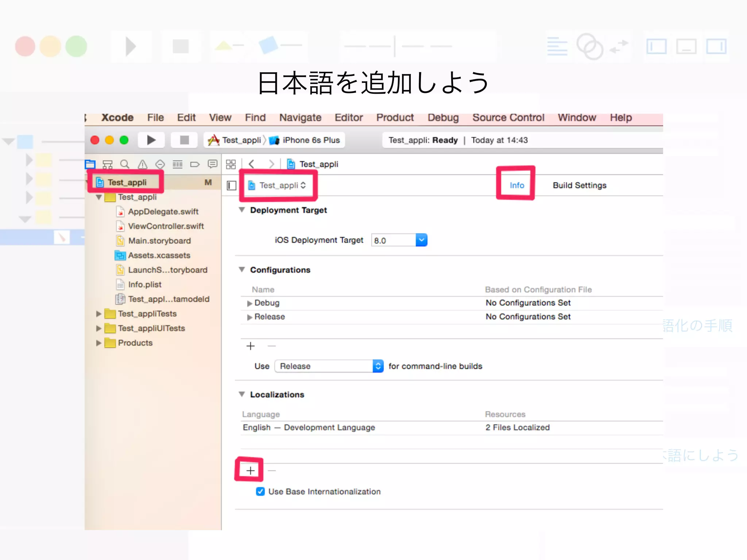Collapse the Test_appli group folder
This screenshot has height=560, width=747.
click(x=99, y=197)
